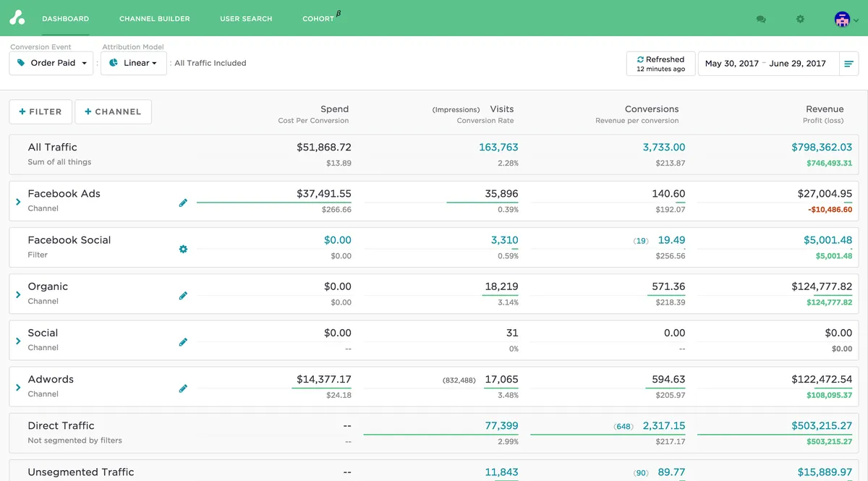
Task: Select the All Traffic row title
Action: pos(52,148)
